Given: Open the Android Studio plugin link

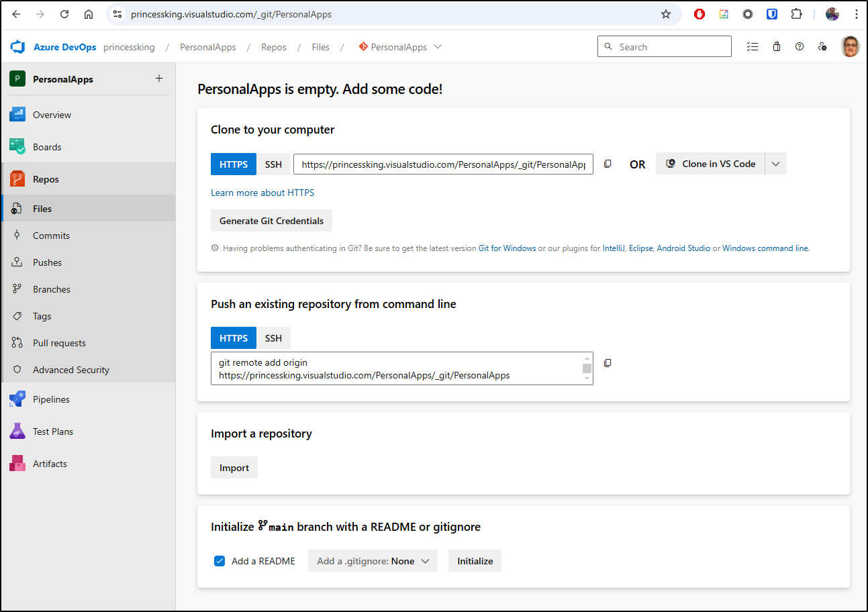Looking at the screenshot, I should pyautogui.click(x=683, y=248).
